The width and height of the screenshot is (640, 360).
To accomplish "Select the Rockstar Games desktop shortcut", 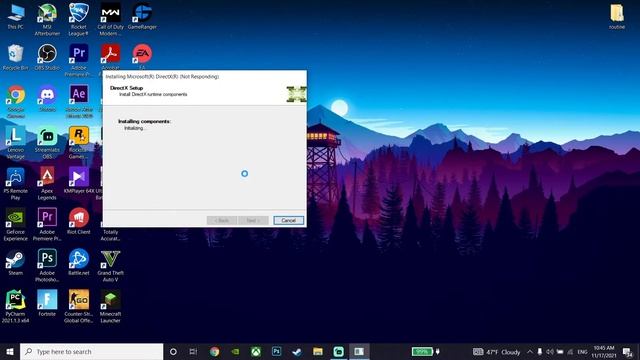I will (79, 142).
